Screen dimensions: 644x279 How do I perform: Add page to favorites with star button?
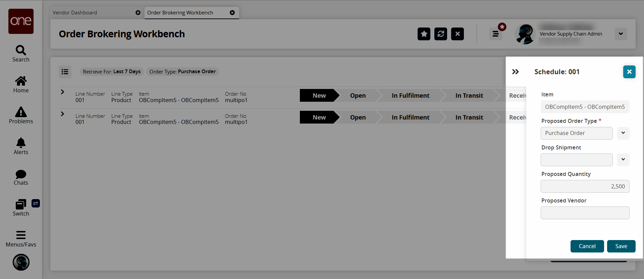(x=424, y=34)
